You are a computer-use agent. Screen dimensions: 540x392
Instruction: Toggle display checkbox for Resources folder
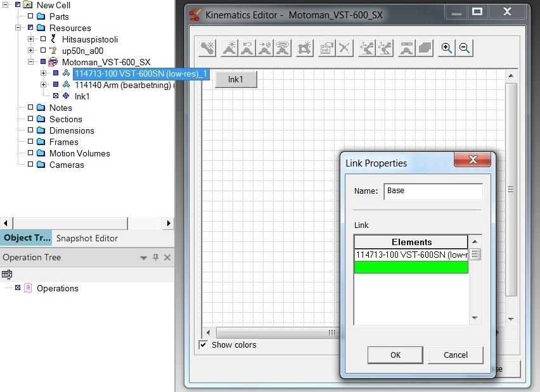30,27
